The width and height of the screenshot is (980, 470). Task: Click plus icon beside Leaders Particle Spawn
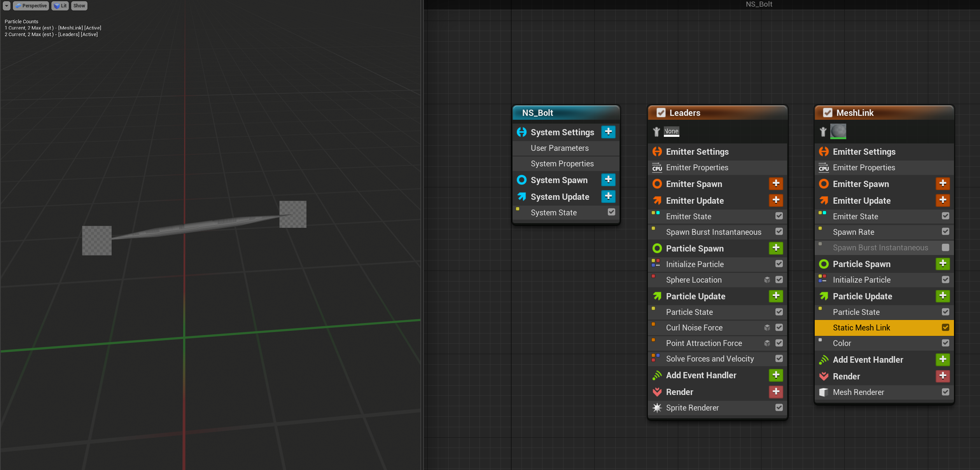point(776,248)
